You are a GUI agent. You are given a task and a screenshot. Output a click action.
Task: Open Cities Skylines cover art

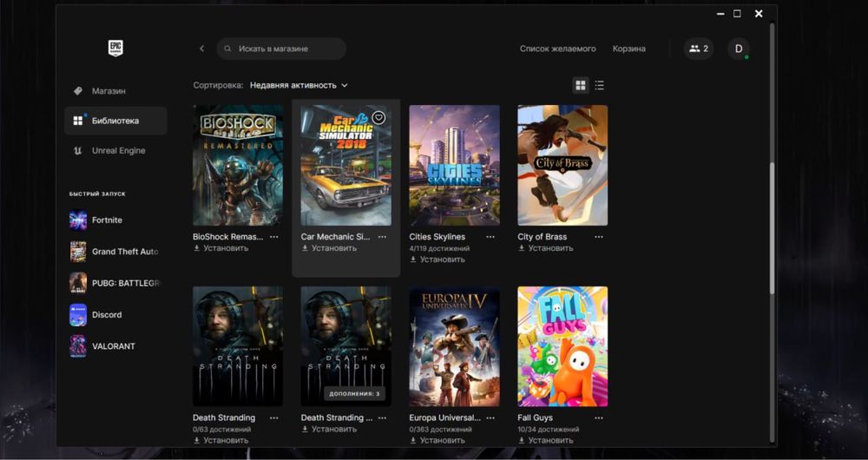pyautogui.click(x=455, y=165)
